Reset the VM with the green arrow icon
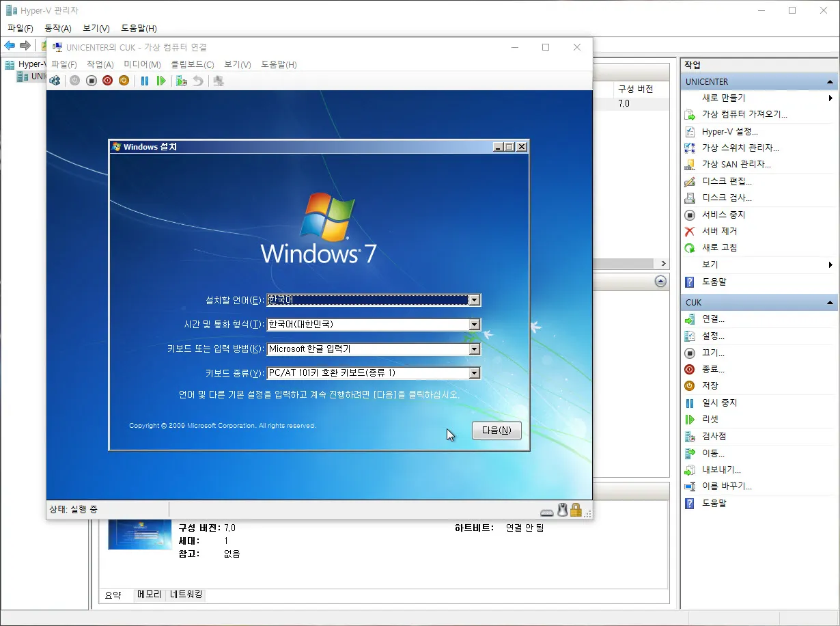Viewport: 840px width, 626px height. click(161, 81)
